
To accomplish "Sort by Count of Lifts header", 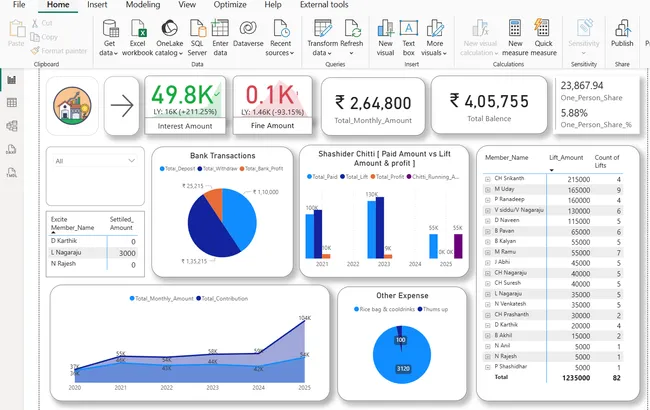I will pyautogui.click(x=606, y=161).
